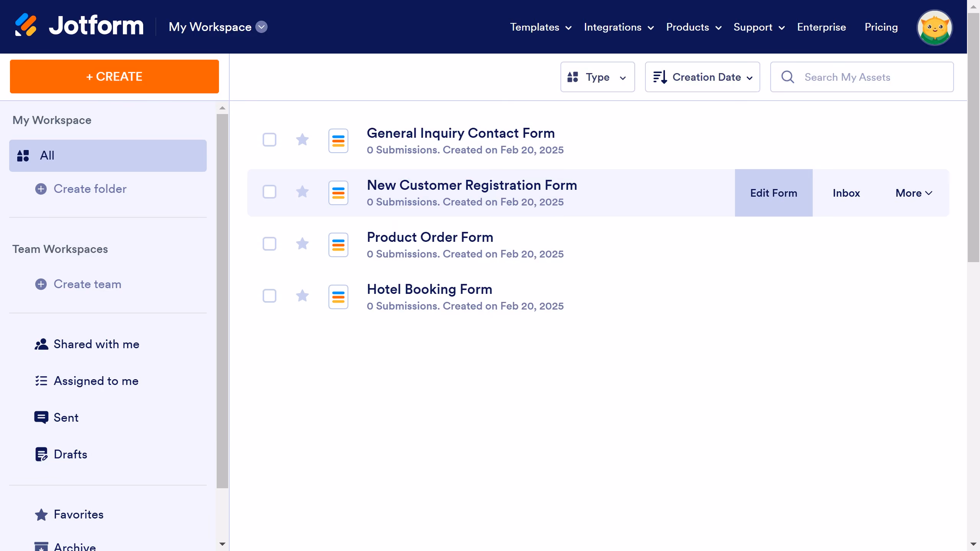Open the Type filter dropdown
Screen dimensions: 980x551
point(598,77)
